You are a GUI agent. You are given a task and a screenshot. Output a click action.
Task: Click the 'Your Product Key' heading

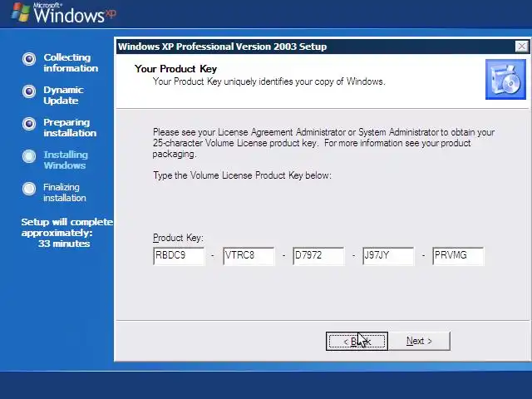click(x=175, y=69)
